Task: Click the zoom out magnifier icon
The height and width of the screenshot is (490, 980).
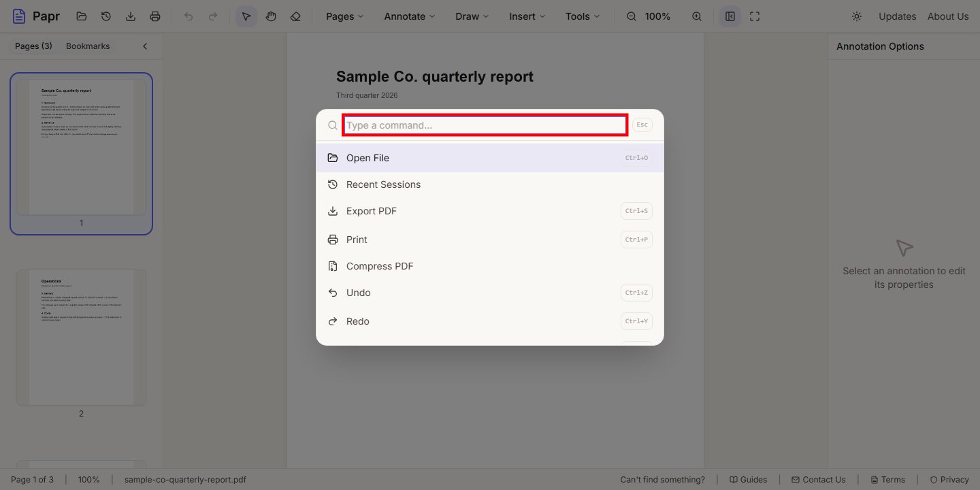Action: pos(632,16)
